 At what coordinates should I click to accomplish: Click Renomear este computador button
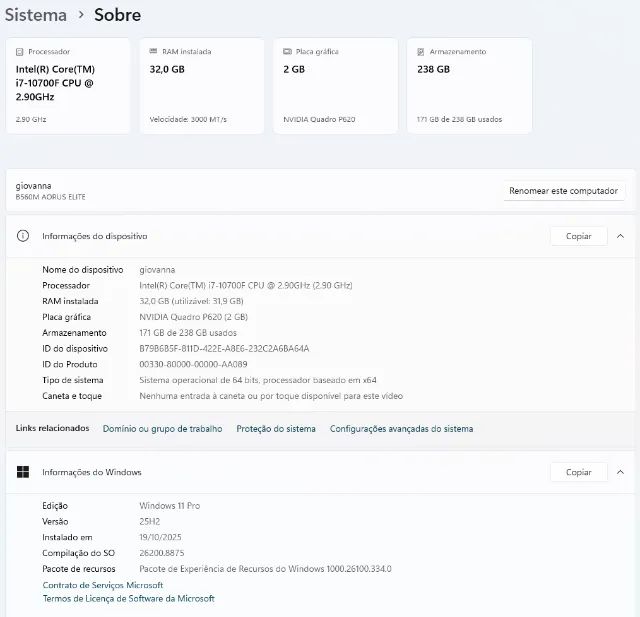coord(563,191)
